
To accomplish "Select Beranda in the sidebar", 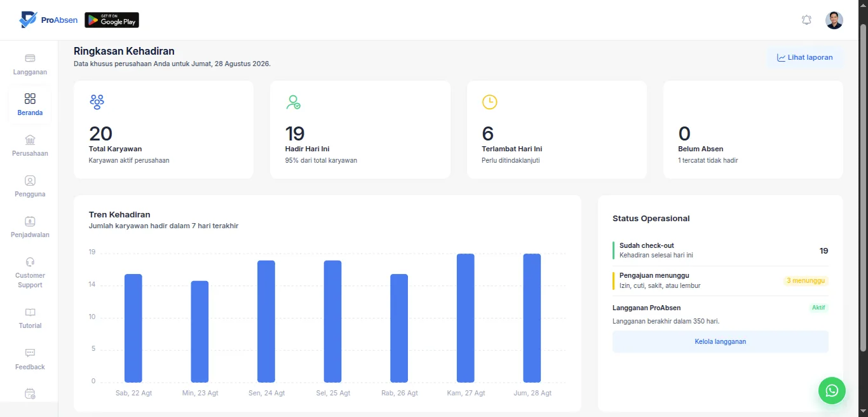I will click(30, 106).
